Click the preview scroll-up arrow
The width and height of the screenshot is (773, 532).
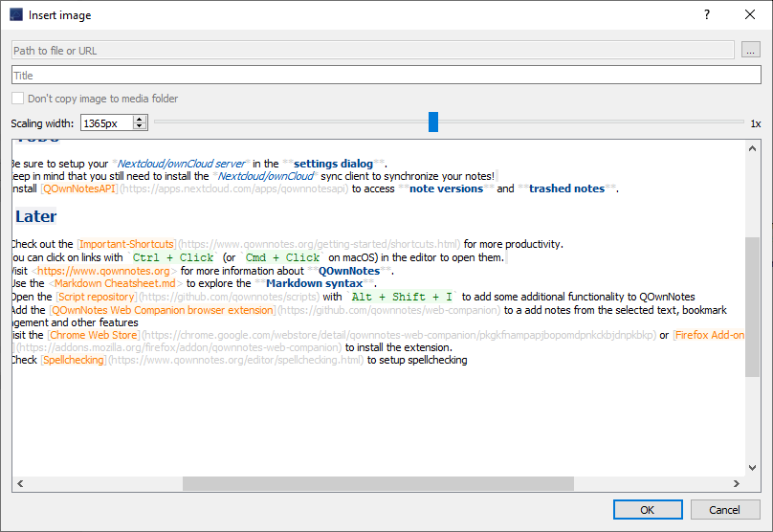752,148
